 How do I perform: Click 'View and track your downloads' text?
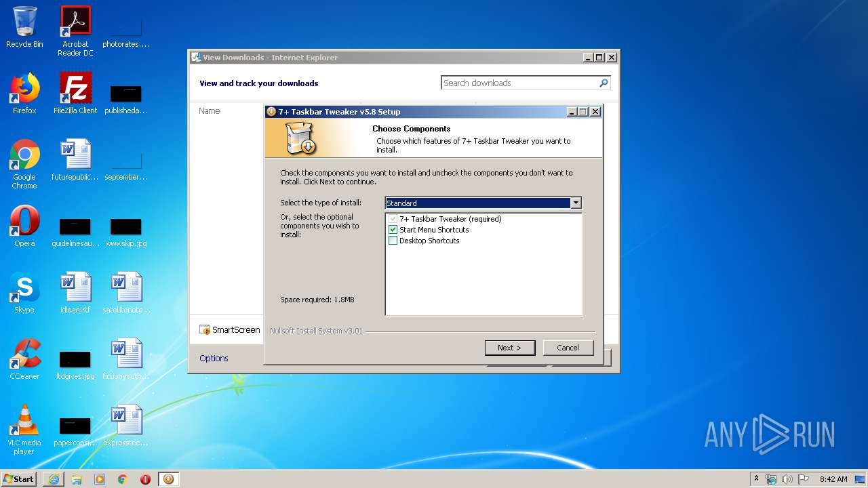pos(259,83)
